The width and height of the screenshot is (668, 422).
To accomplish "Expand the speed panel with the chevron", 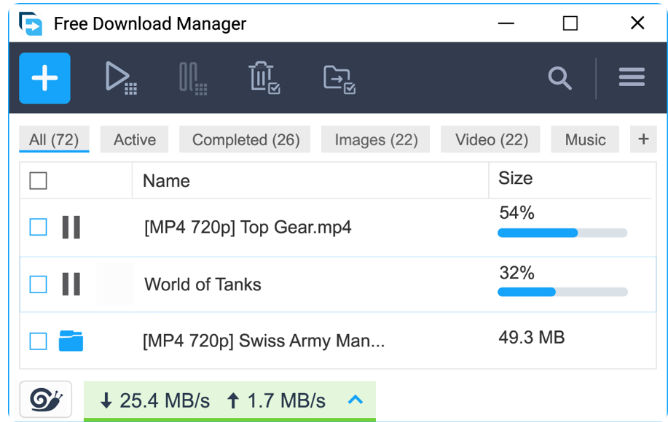I will [354, 400].
